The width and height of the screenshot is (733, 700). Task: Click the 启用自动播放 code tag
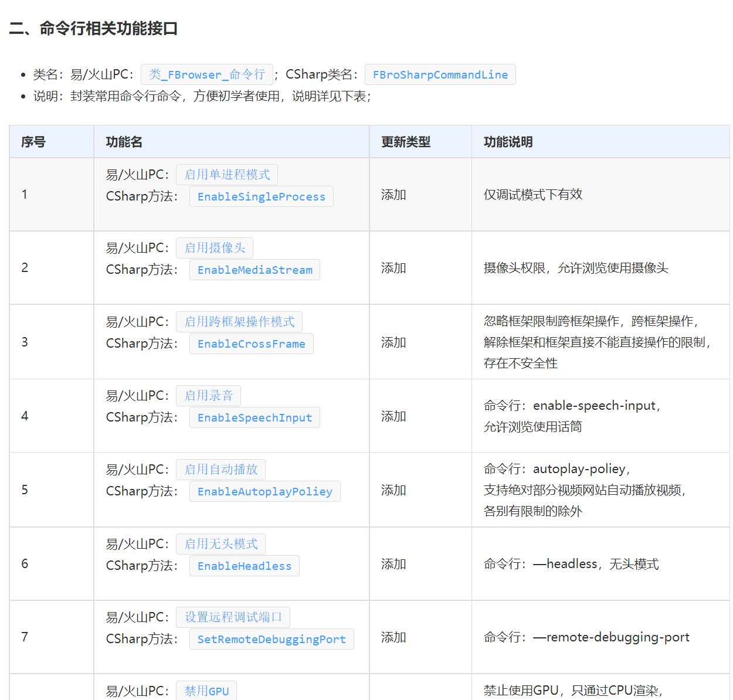220,470
